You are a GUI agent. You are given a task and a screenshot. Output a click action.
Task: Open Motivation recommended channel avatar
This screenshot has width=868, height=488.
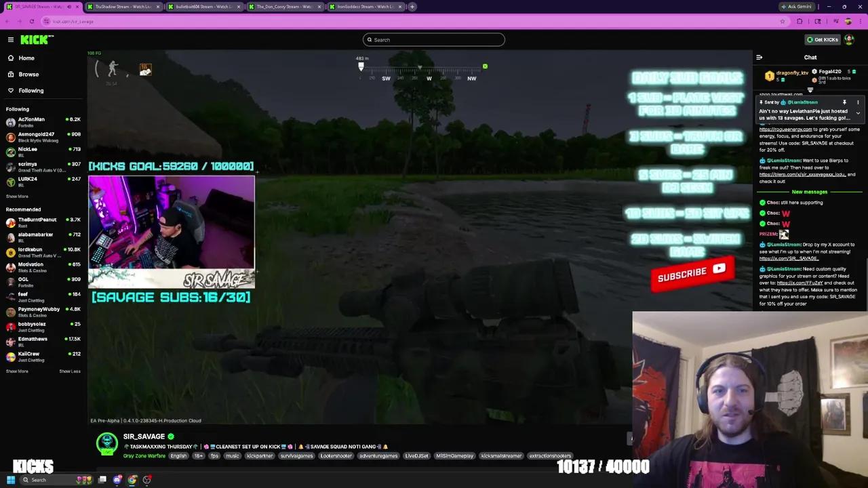10,267
